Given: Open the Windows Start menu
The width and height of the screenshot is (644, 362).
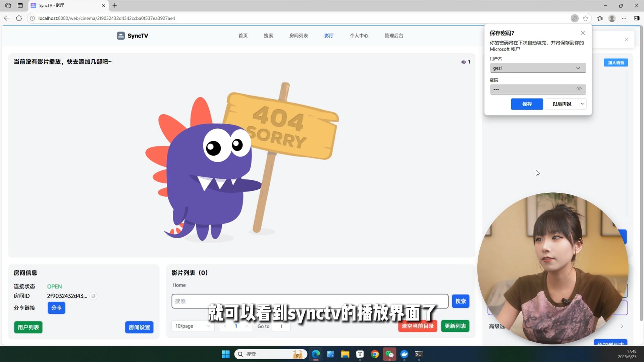Looking at the screenshot, I should coord(226,354).
